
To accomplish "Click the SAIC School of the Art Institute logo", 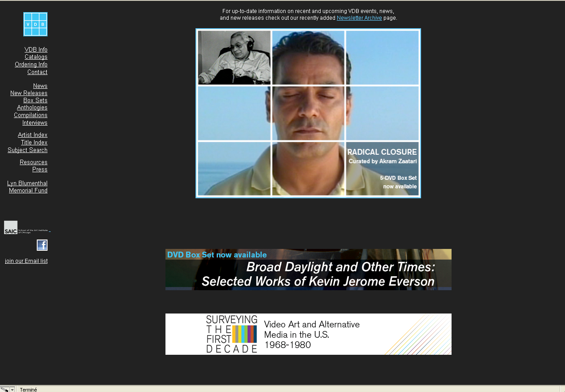I will click(26, 227).
